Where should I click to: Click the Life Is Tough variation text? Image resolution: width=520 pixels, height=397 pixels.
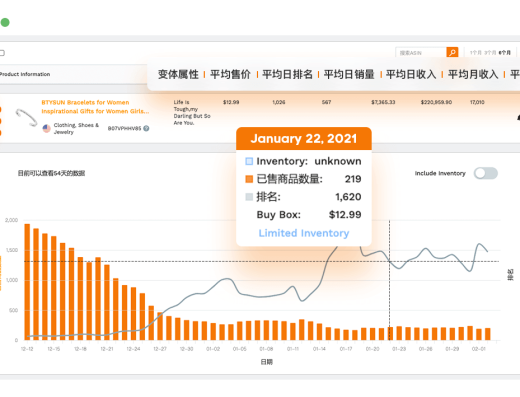(192, 112)
